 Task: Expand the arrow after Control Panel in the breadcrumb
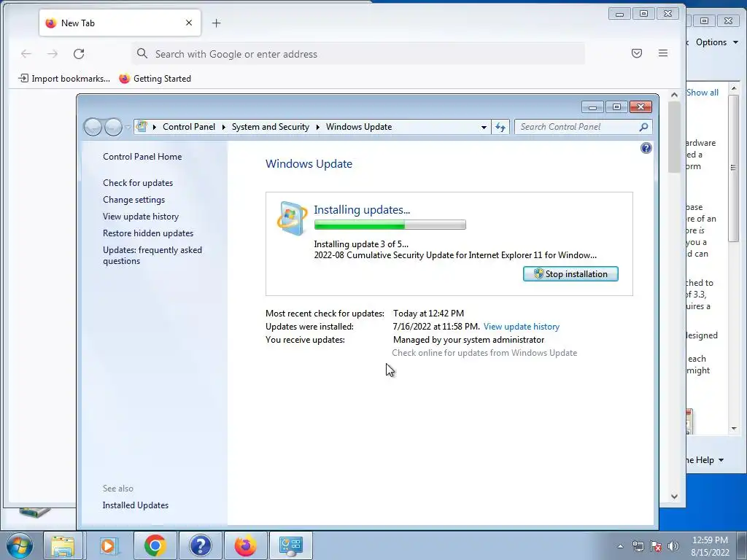(x=223, y=127)
